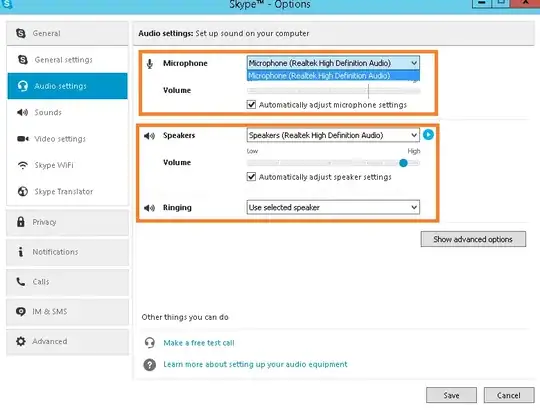The width and height of the screenshot is (540, 410).
Task: Click headset icon beside free test call
Action: [x=149, y=343]
